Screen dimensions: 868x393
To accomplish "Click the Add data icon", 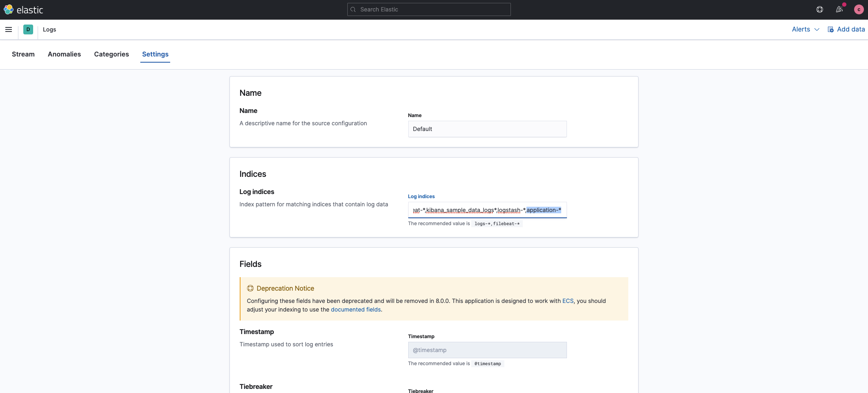I will click(x=831, y=29).
